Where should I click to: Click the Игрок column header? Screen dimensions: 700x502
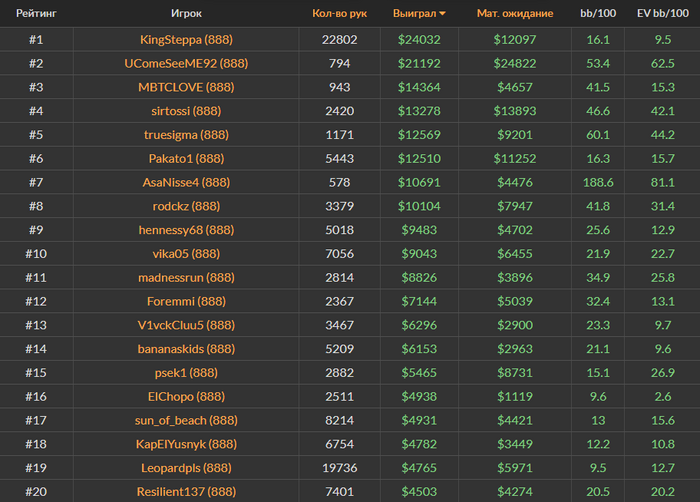186,13
